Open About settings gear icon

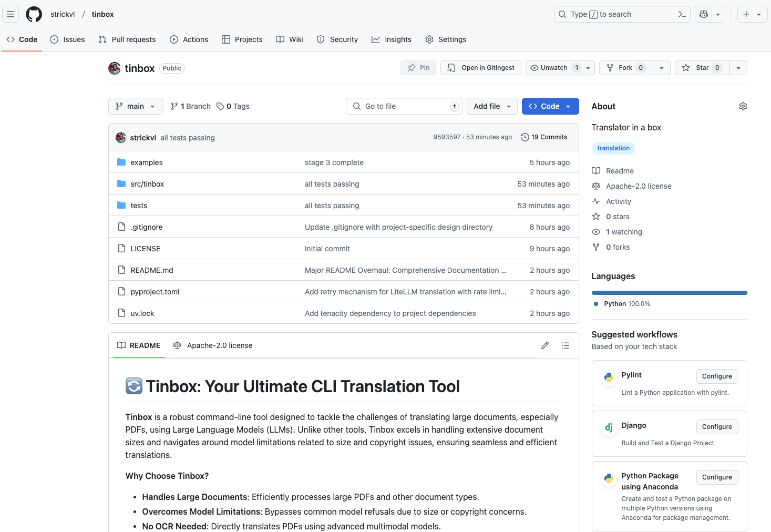(743, 106)
